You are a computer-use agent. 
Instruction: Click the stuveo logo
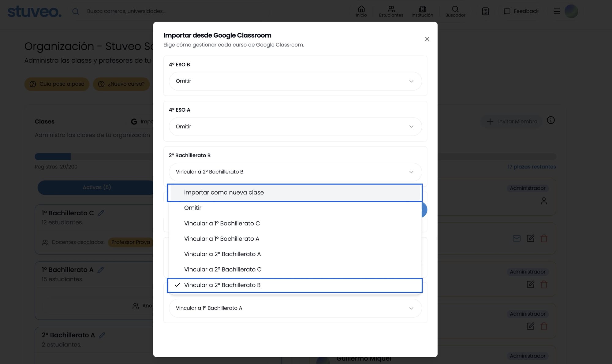point(34,11)
